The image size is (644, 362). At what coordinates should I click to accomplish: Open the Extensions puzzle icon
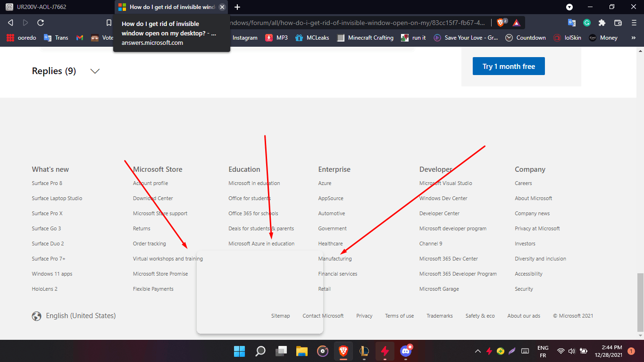pyautogui.click(x=602, y=23)
